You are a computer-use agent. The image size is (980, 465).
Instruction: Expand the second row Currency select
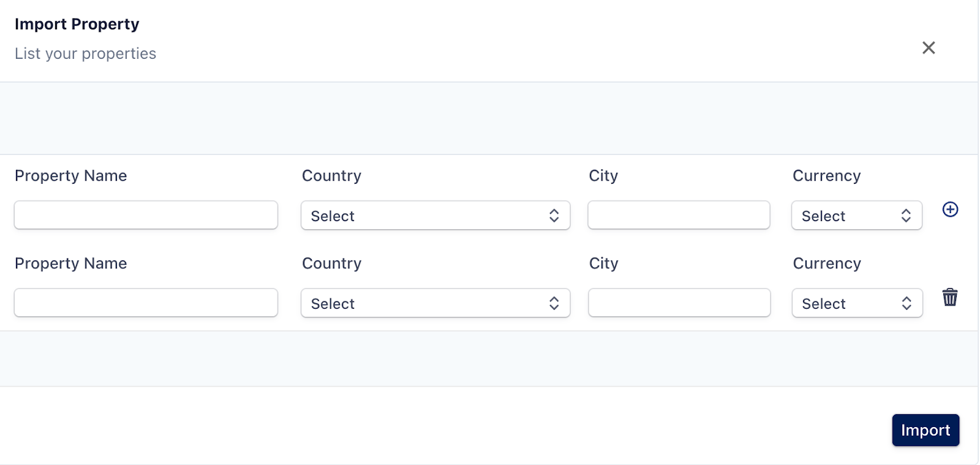point(856,303)
